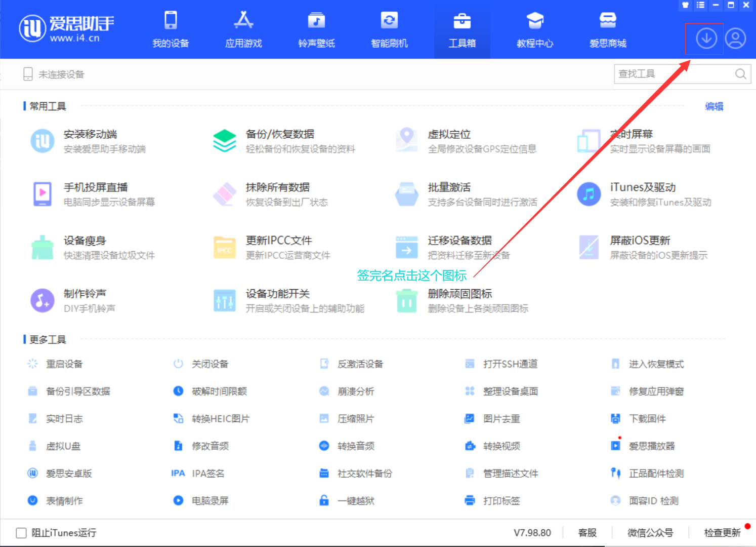Open the user account profile icon
Viewport: 756px width, 547px height.
click(x=735, y=38)
